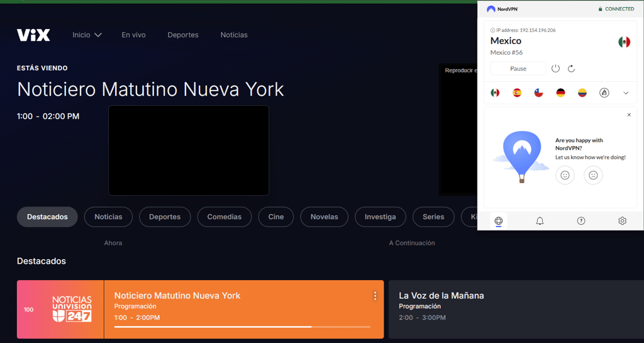Viewport: 644px width, 343px height.
Task: Click the balloon illustration in NordVPN
Action: coord(521,157)
